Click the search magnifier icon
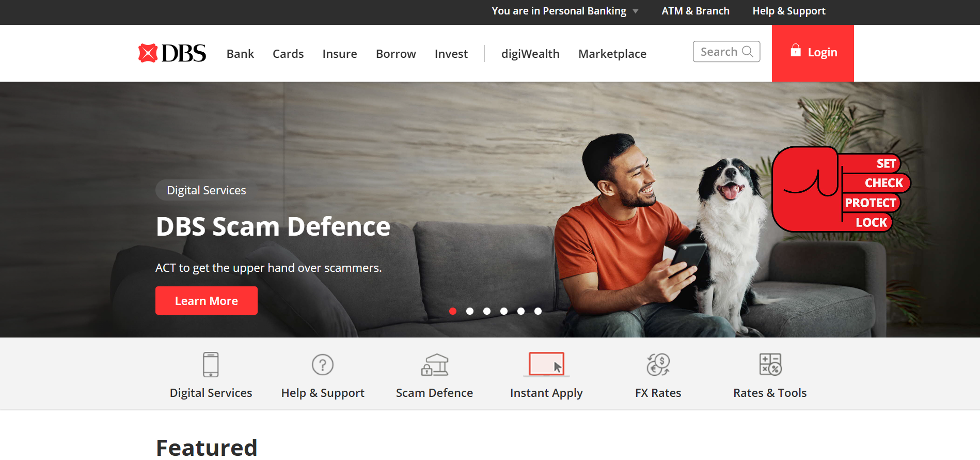 [x=747, y=51]
